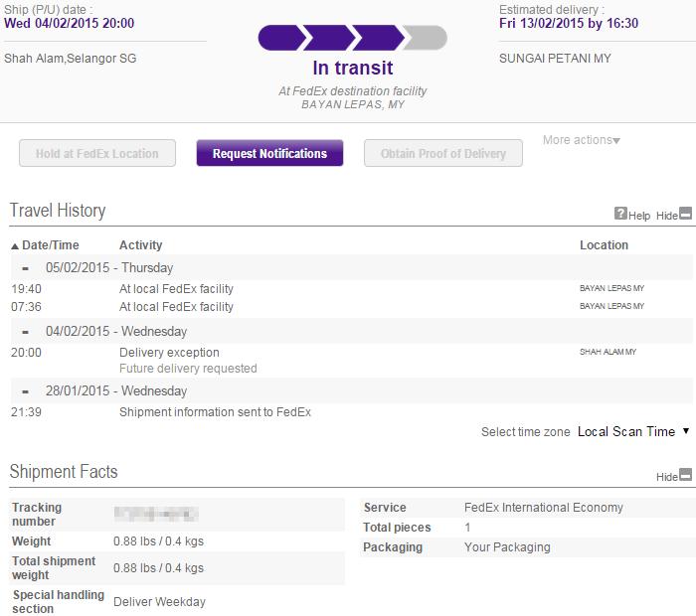Click the 07:36 At local FedEx facility entry
This screenshot has width=696, height=616.
pos(176,307)
